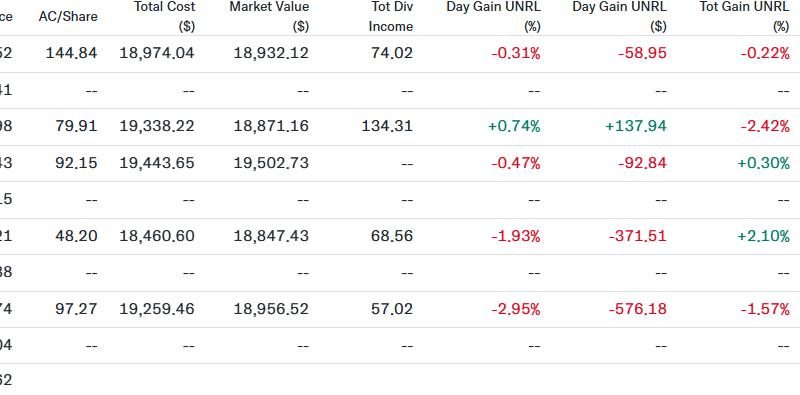This screenshot has height=395, width=800.
Task: Sort by Day Gain UNRL ($) column
Action: pyautogui.click(x=619, y=16)
